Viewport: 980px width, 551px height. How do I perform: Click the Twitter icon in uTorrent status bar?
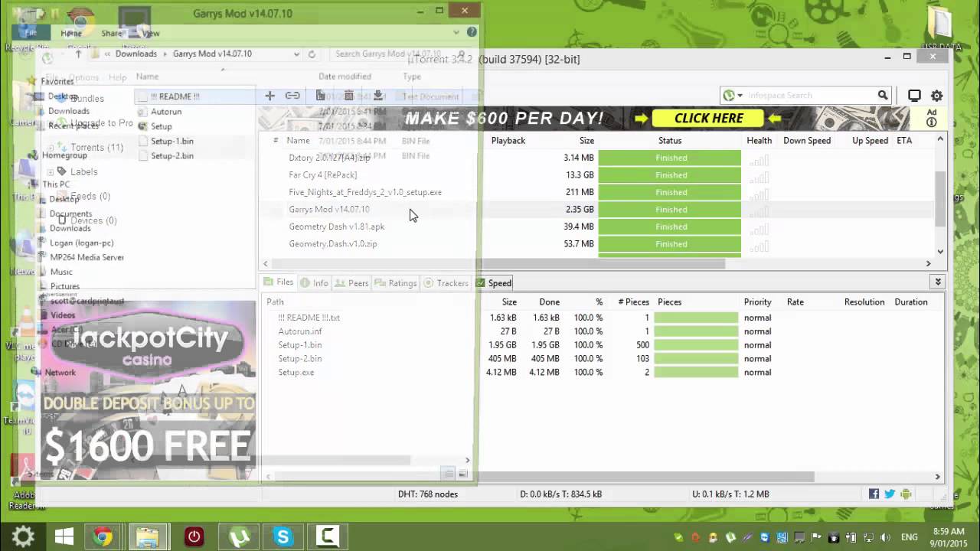[x=890, y=494]
